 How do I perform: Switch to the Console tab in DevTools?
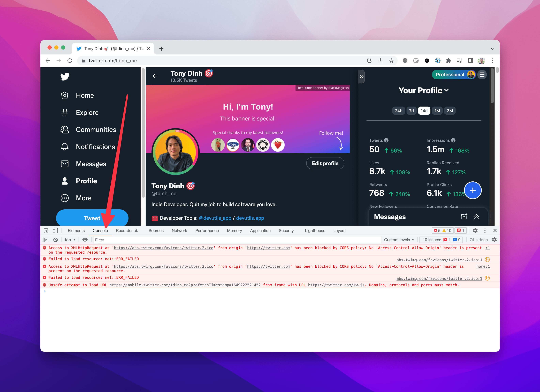point(100,230)
